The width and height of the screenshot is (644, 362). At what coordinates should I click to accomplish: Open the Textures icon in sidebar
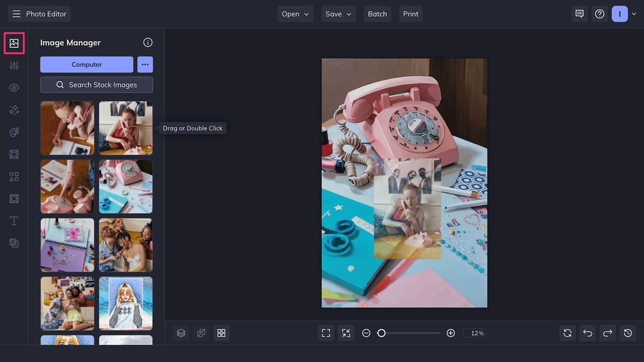[14, 243]
